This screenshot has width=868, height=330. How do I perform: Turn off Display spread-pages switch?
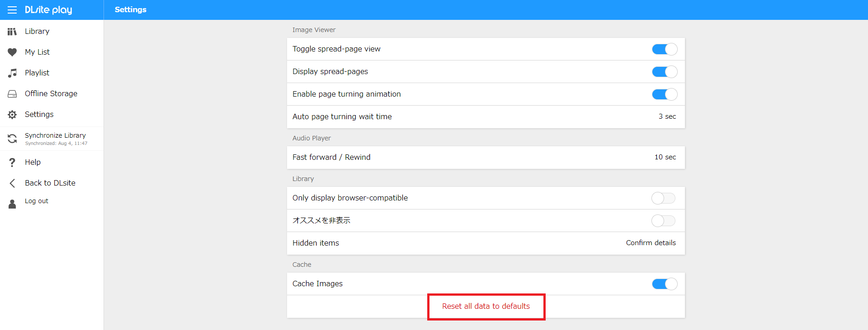(x=665, y=72)
